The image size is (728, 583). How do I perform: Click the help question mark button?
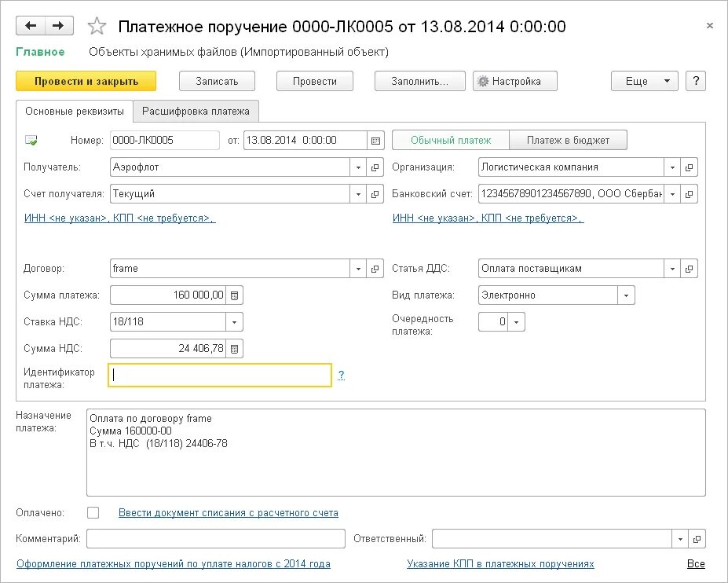coord(696,81)
